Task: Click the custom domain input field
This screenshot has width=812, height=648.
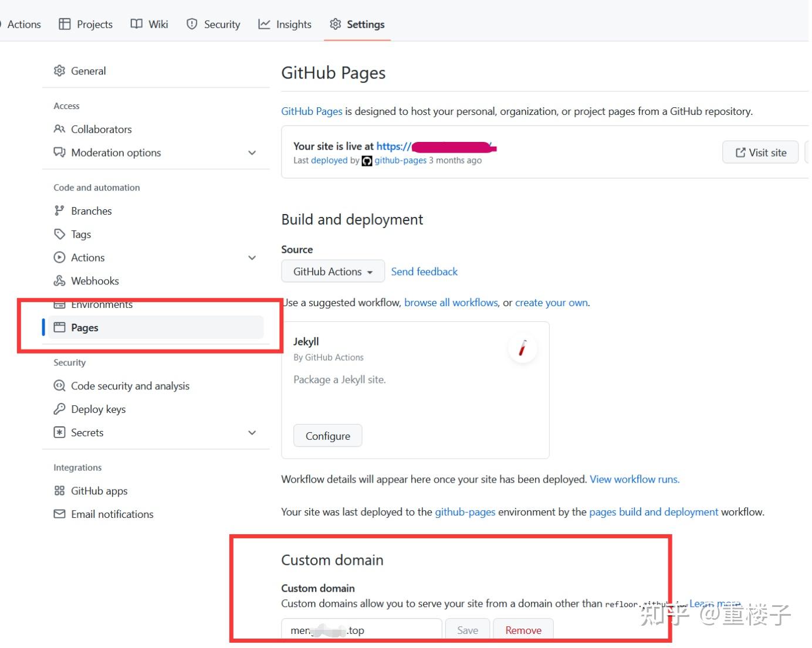Action: (361, 629)
